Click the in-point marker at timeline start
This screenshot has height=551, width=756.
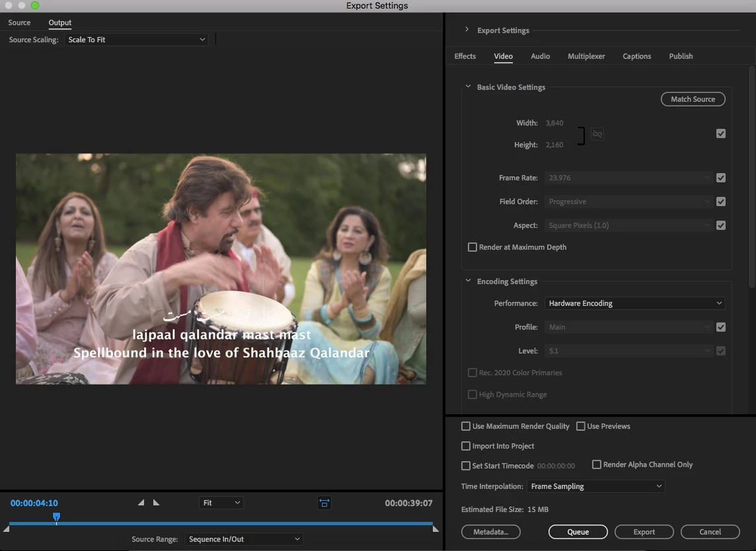(6, 529)
